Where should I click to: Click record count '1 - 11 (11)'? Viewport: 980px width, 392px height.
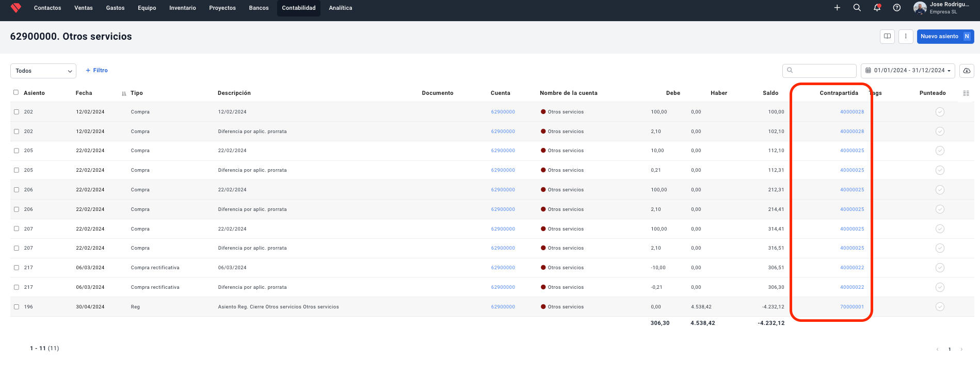[x=44, y=349]
